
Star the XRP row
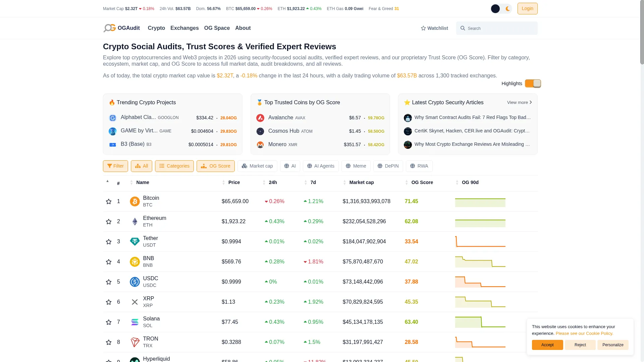click(109, 302)
